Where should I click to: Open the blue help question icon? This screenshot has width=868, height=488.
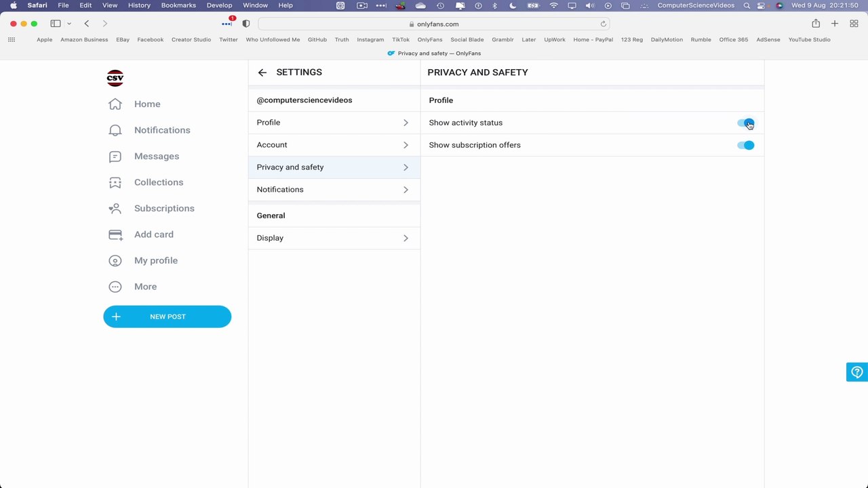click(x=857, y=372)
